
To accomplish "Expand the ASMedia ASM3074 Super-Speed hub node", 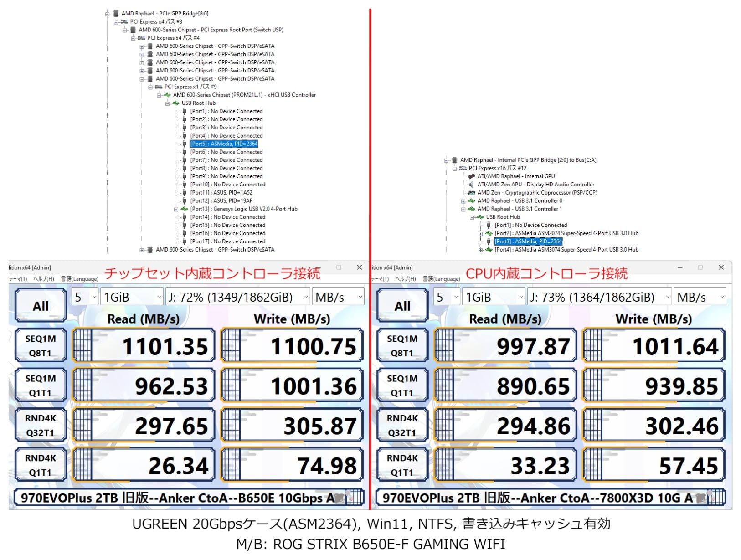I will 480,250.
